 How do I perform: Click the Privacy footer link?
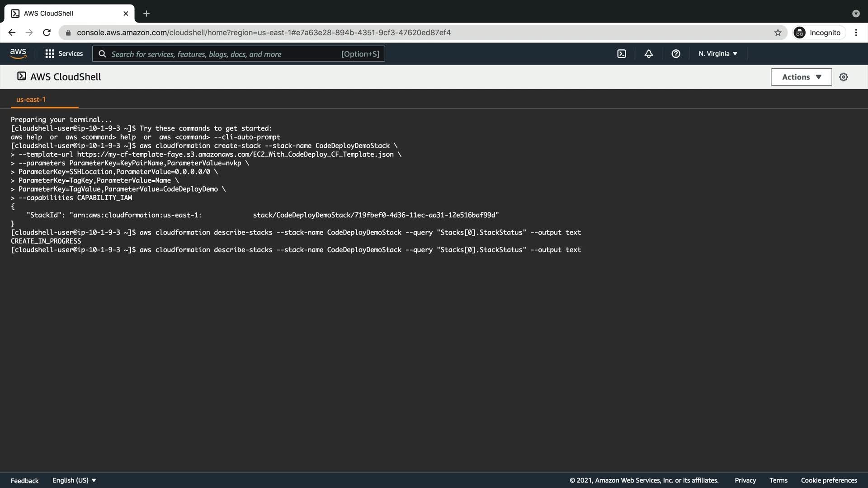(745, 480)
